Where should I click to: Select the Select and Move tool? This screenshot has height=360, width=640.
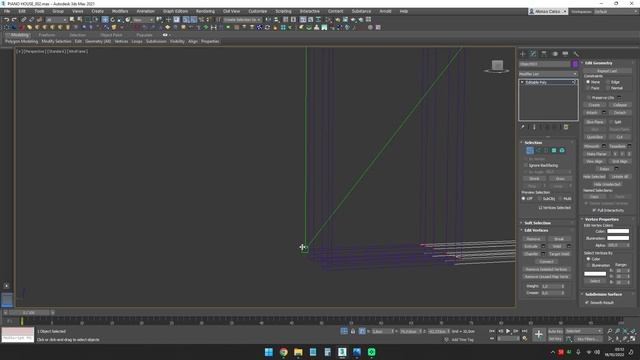pos(105,20)
